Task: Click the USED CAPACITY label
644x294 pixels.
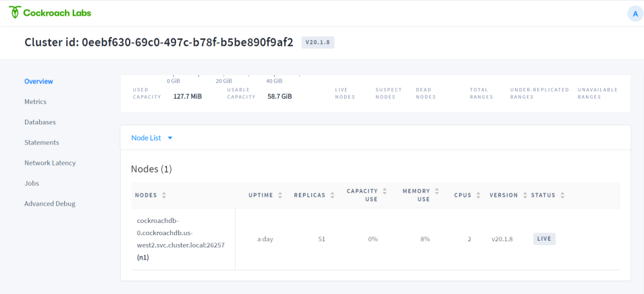Action: coord(146,93)
